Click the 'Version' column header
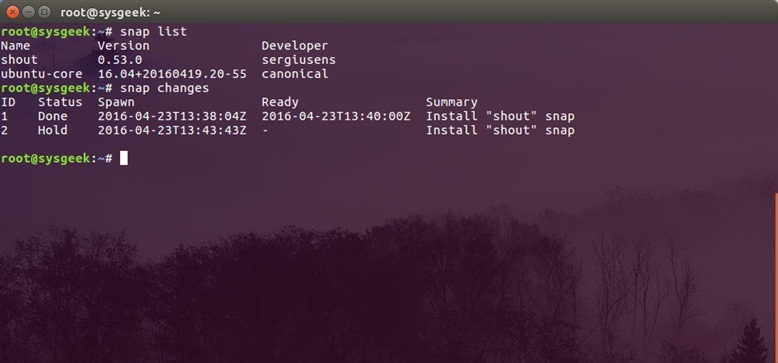The height and width of the screenshot is (363, 778). tap(124, 46)
